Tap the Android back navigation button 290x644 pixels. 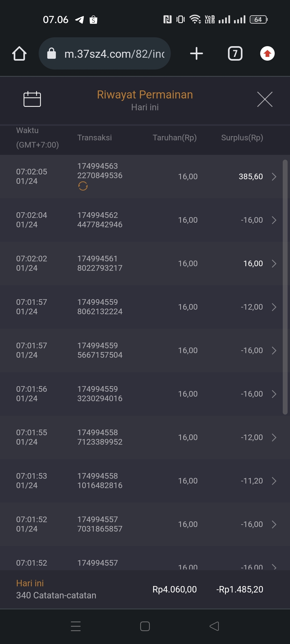pyautogui.click(x=214, y=626)
